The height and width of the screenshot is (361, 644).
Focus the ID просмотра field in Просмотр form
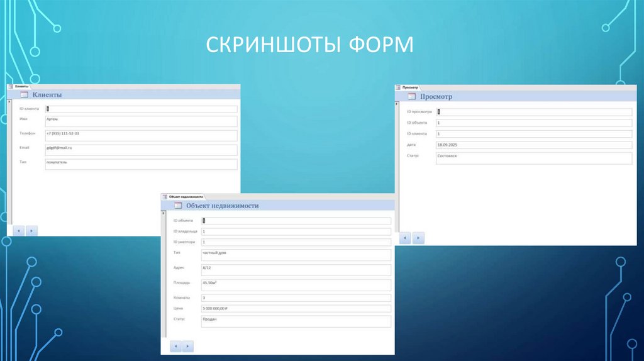click(x=534, y=112)
